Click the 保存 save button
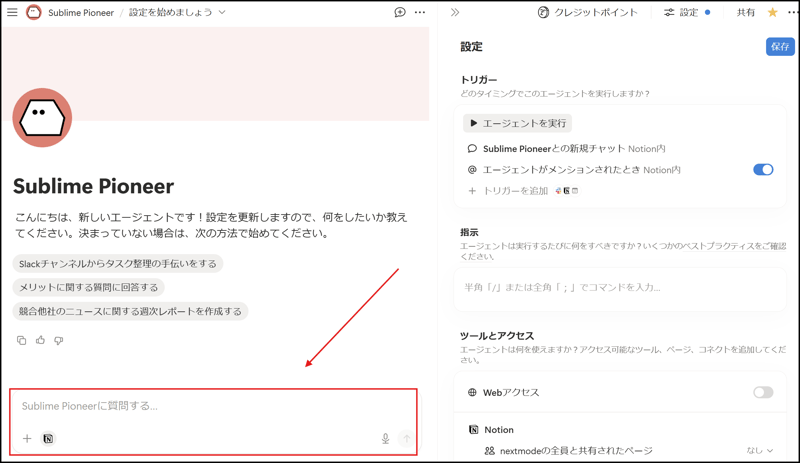 [780, 46]
